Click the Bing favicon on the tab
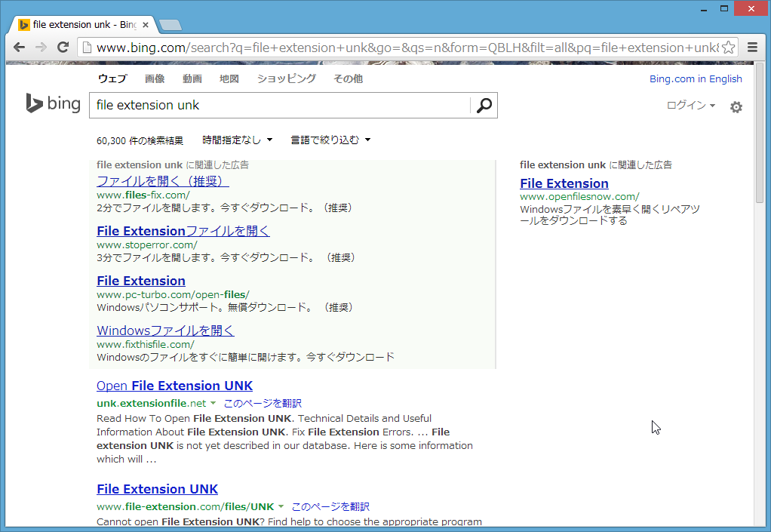Viewport: 771px width, 532px height. pyautogui.click(x=24, y=25)
